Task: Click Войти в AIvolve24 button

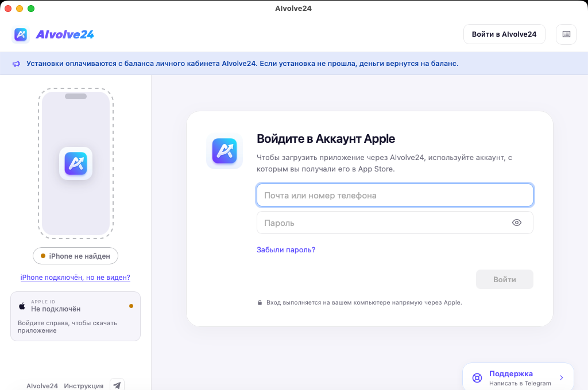Action: coord(504,34)
